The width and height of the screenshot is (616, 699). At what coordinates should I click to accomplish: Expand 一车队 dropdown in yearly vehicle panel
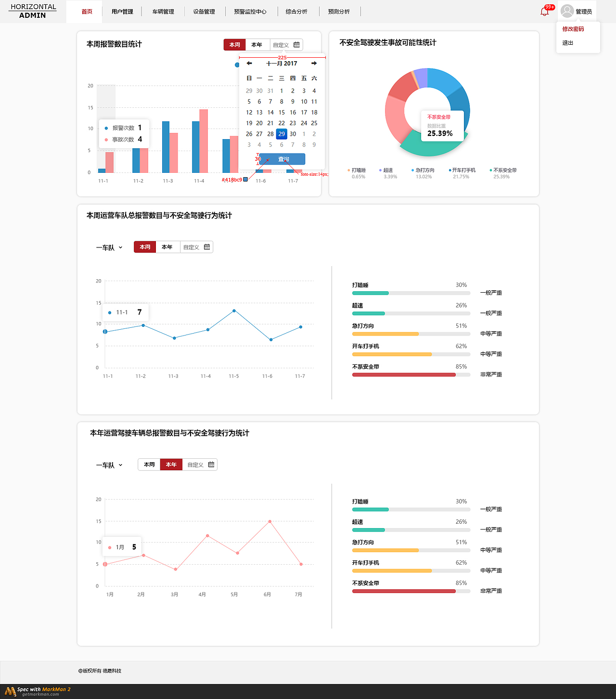[x=109, y=465]
